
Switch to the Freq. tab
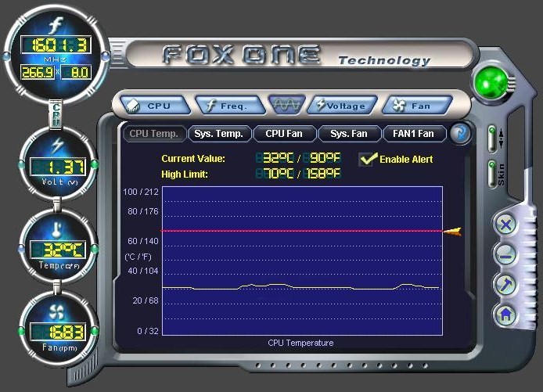(x=230, y=106)
